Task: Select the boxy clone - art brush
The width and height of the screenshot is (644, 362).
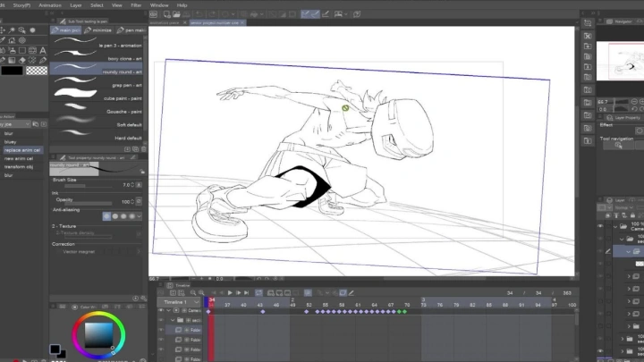Action: coord(97,57)
